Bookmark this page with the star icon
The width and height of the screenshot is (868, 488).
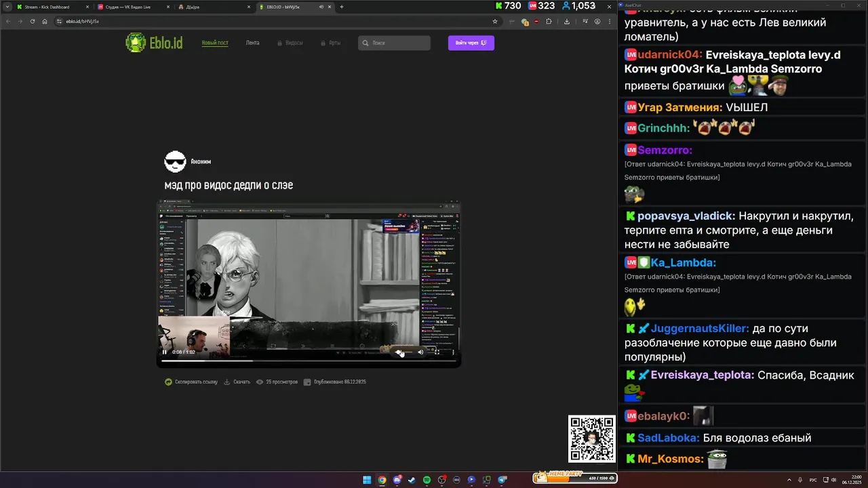click(x=495, y=21)
